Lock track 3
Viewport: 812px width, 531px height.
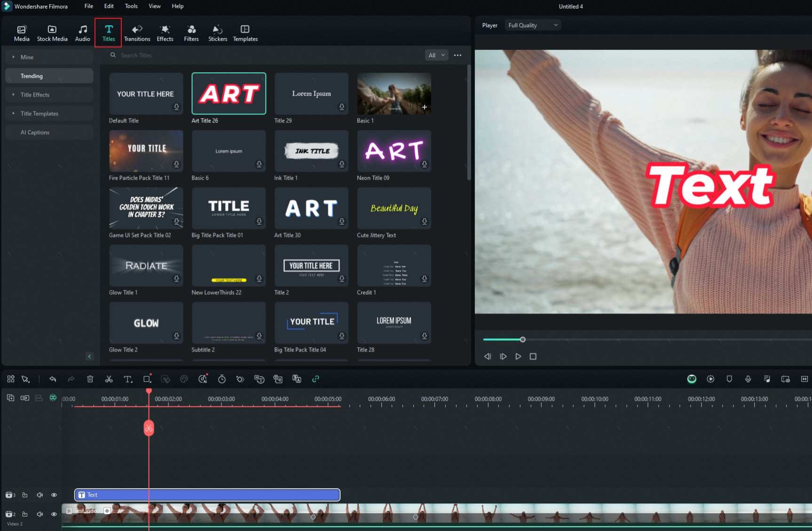[x=25, y=495]
